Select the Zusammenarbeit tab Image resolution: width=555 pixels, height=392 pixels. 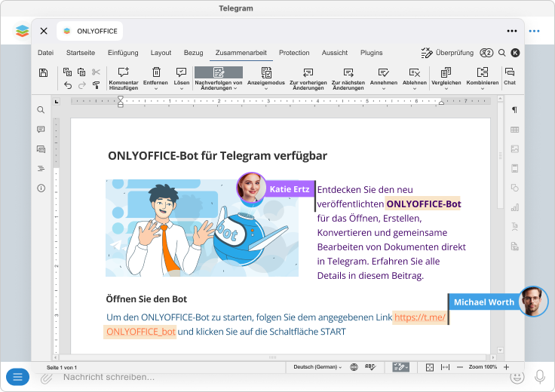pyautogui.click(x=241, y=53)
